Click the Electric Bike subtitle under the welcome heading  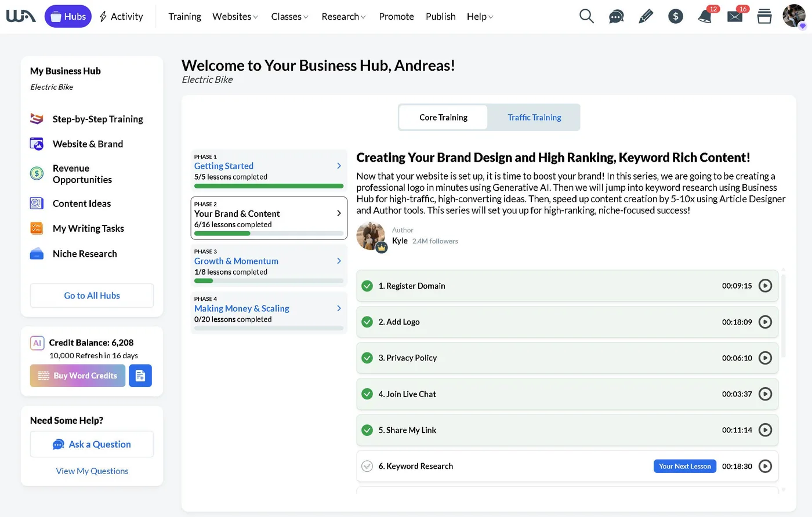coord(207,80)
